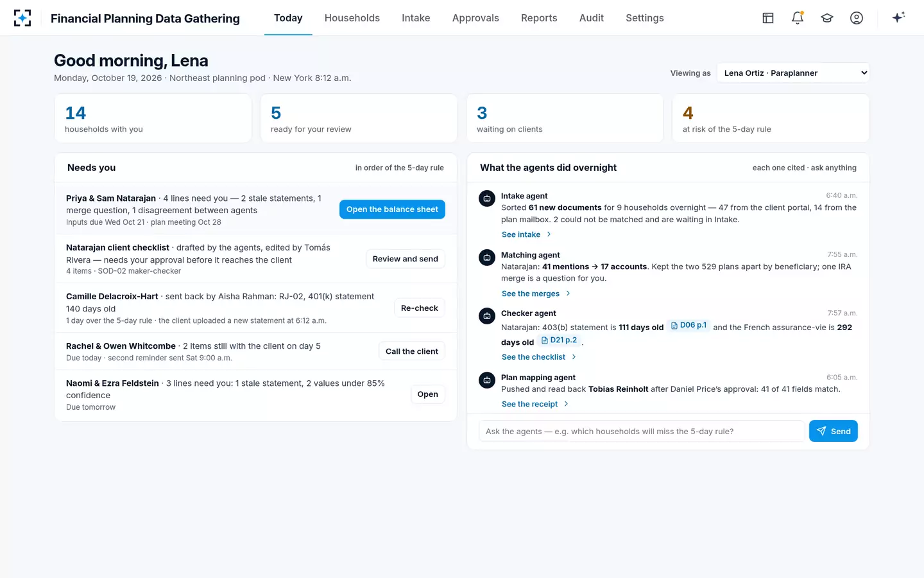The image size is (924, 578).
Task: Open the Viewing as role dropdown
Action: pos(793,73)
